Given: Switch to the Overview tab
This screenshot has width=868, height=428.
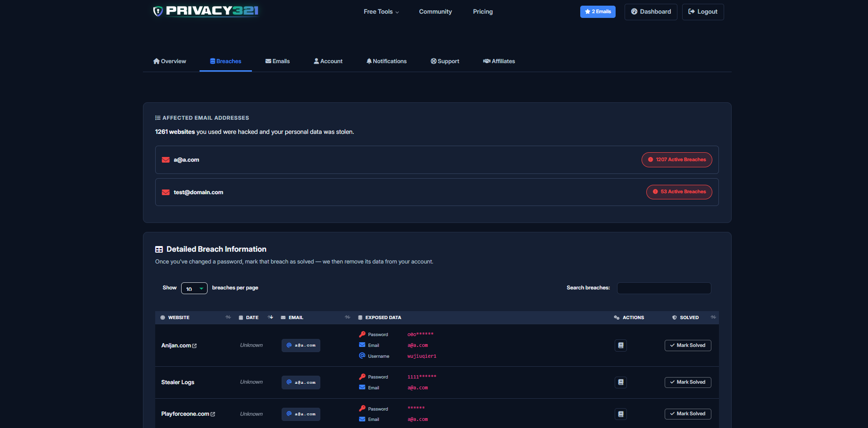Looking at the screenshot, I should (x=170, y=61).
